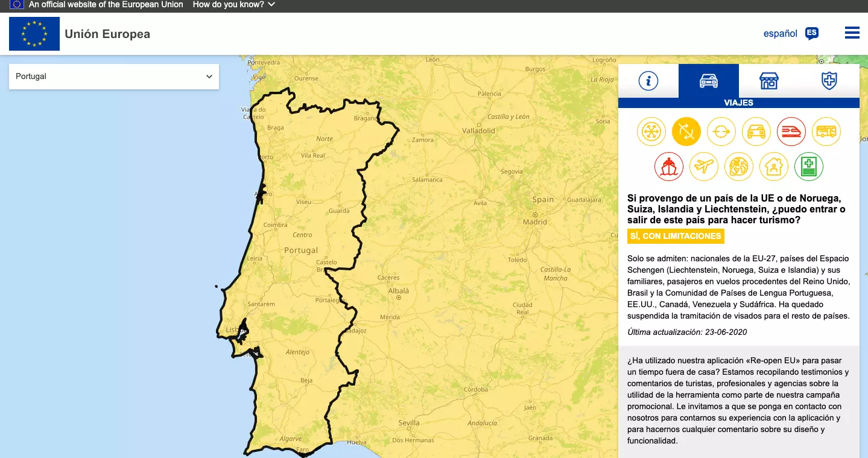This screenshot has height=458, width=868.
Task: Open the hamburger main menu
Action: pyautogui.click(x=852, y=33)
